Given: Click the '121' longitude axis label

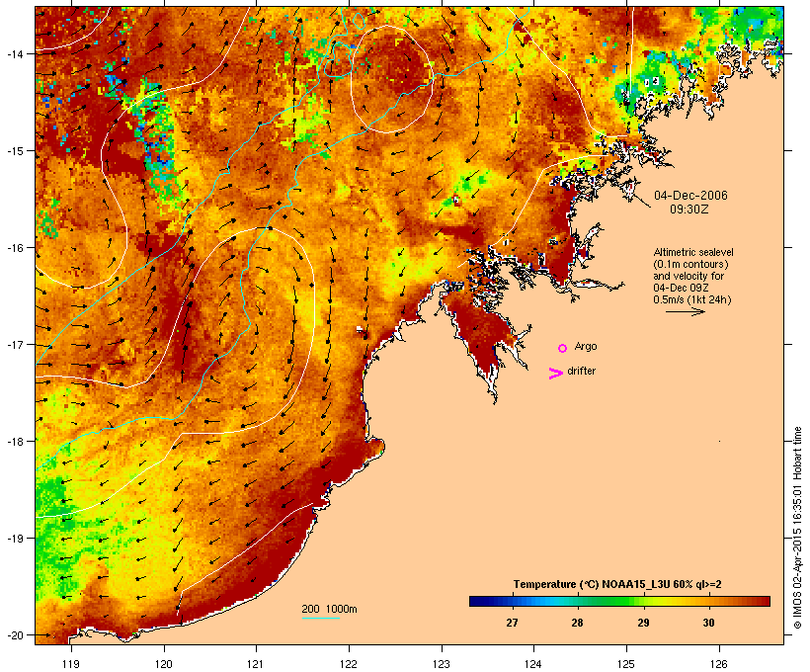Looking at the screenshot, I should (256, 664).
